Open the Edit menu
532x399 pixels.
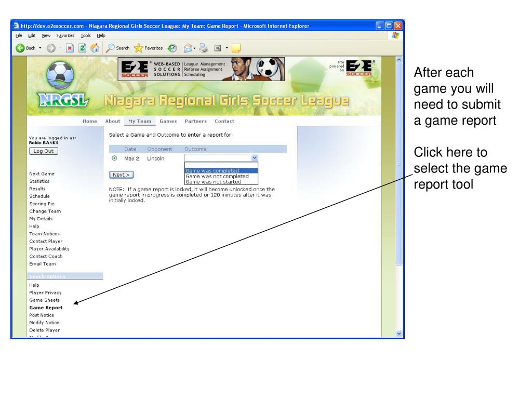tap(32, 35)
